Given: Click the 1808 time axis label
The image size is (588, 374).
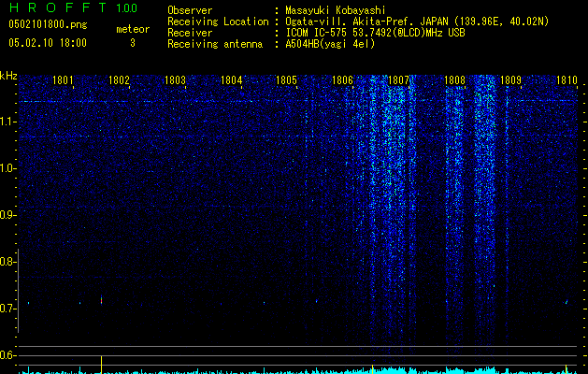Looking at the screenshot, I should click(455, 79).
